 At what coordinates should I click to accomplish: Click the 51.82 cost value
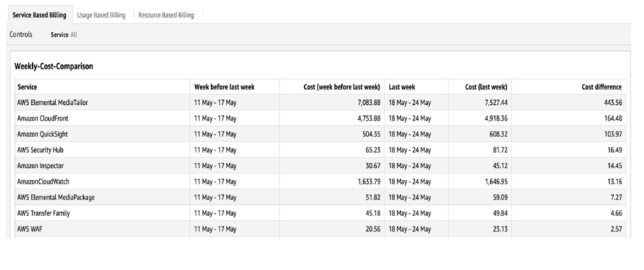tap(373, 198)
